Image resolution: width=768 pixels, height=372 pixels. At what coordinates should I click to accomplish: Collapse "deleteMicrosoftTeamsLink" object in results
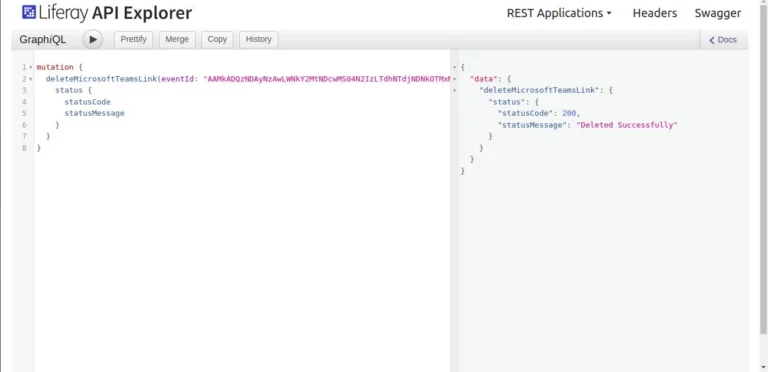click(x=455, y=91)
